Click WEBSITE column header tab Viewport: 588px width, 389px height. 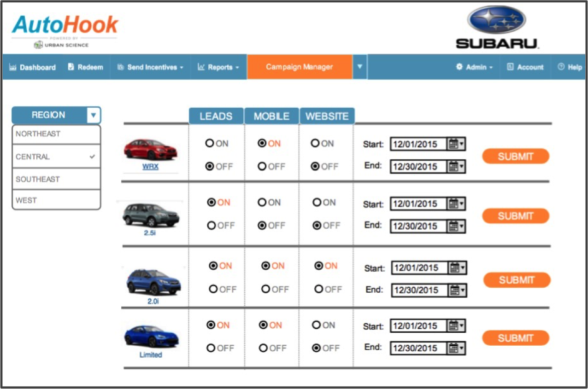click(x=327, y=116)
